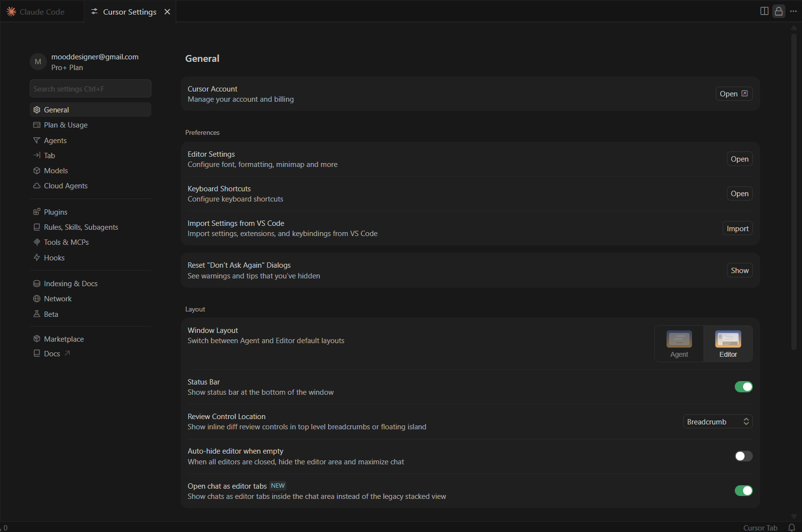
Task: Select the Agent window layout
Action: (x=679, y=344)
